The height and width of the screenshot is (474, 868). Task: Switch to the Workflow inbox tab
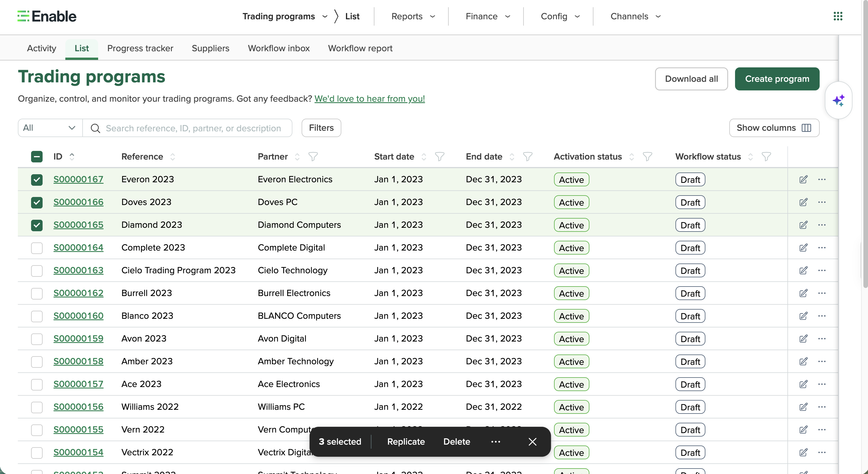pos(279,48)
